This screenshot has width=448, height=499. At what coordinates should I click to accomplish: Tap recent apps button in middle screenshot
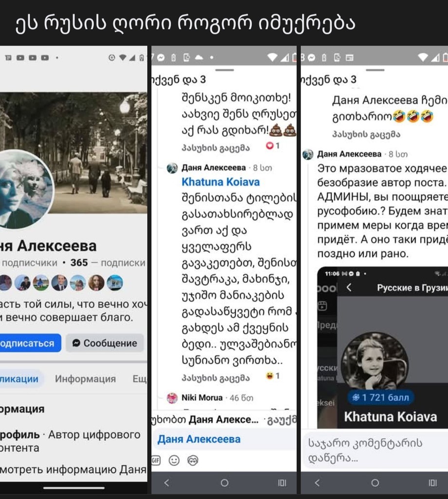coord(282,483)
